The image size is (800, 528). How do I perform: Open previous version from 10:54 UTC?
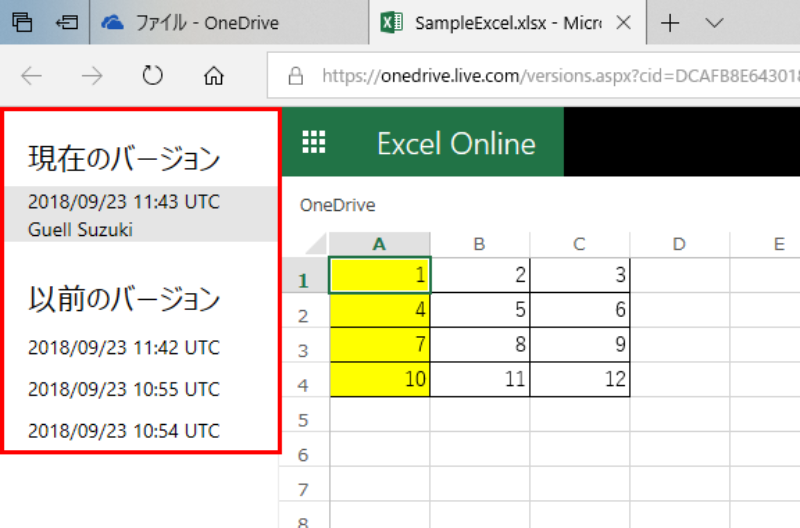tap(124, 431)
